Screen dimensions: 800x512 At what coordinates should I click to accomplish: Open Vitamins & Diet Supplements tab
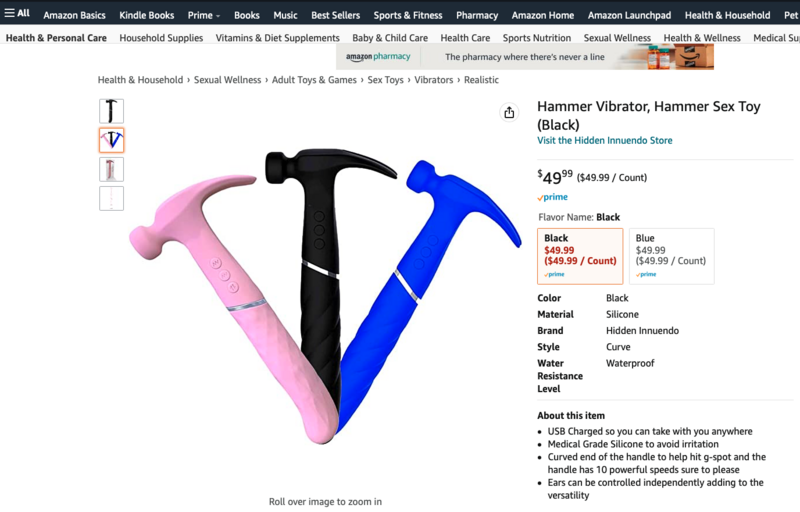coord(277,38)
